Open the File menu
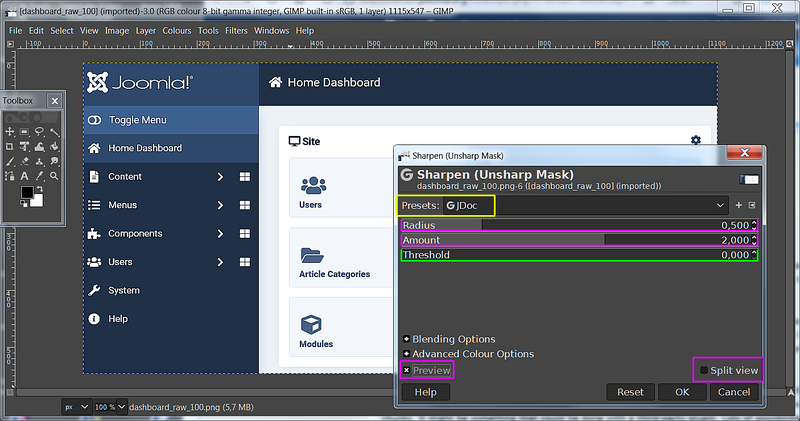Image resolution: width=800 pixels, height=421 pixels. pos(15,31)
